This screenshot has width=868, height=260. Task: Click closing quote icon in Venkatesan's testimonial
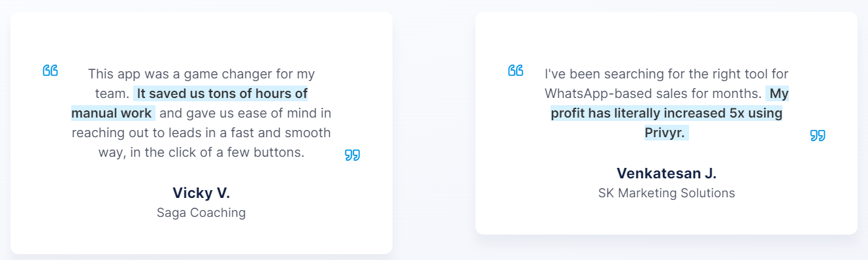[x=818, y=135]
